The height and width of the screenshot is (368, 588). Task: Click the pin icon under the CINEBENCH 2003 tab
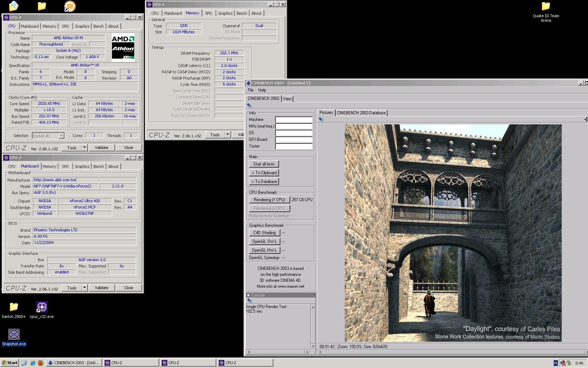(249, 105)
